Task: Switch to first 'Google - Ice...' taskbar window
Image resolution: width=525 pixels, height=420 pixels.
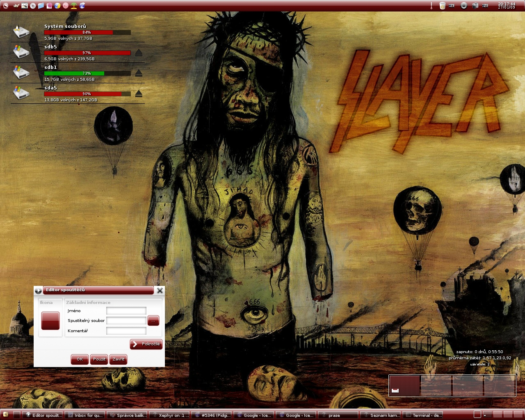Action: pyautogui.click(x=254, y=415)
